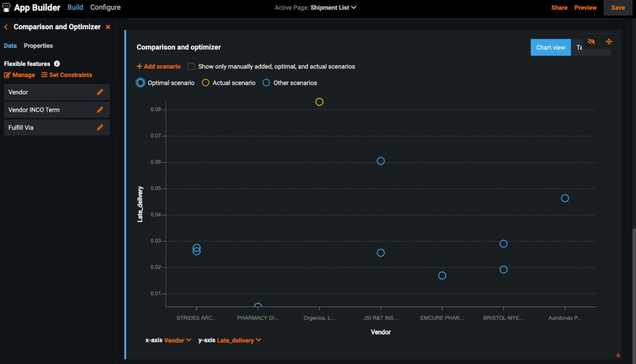Edit the Fulfill Via pencil icon
This screenshot has width=636, height=364.
coord(100,127)
